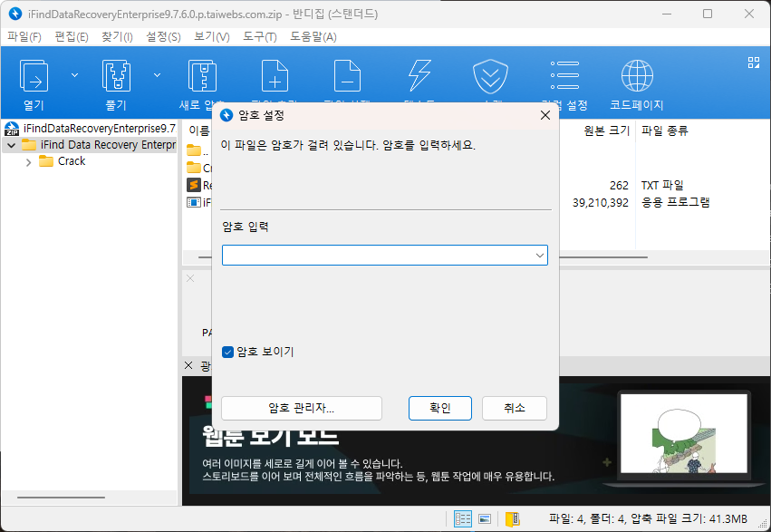
Task: Click the delete file page-minus icon
Action: tap(347, 76)
